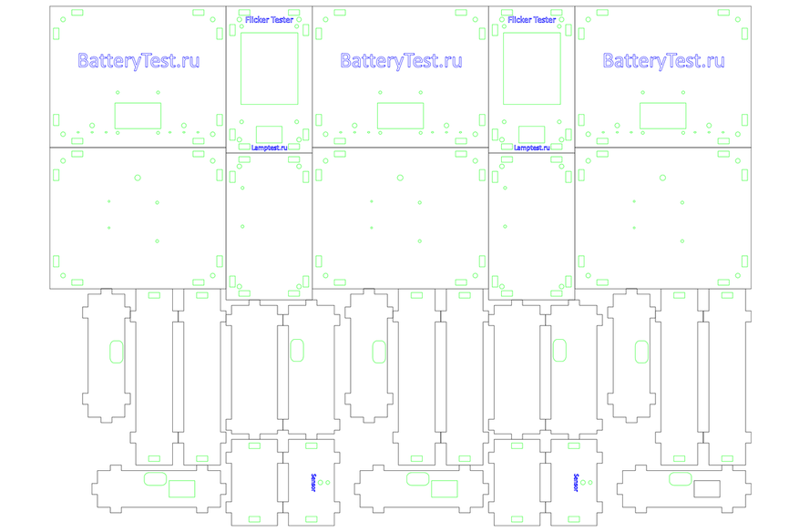Click large square cutout in right Flicker Tester panel
The image size is (799, 532).
(532, 68)
